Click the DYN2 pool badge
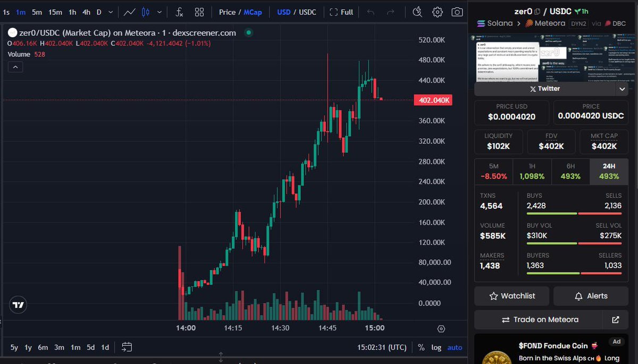The width and height of the screenshot is (638, 364). point(578,23)
